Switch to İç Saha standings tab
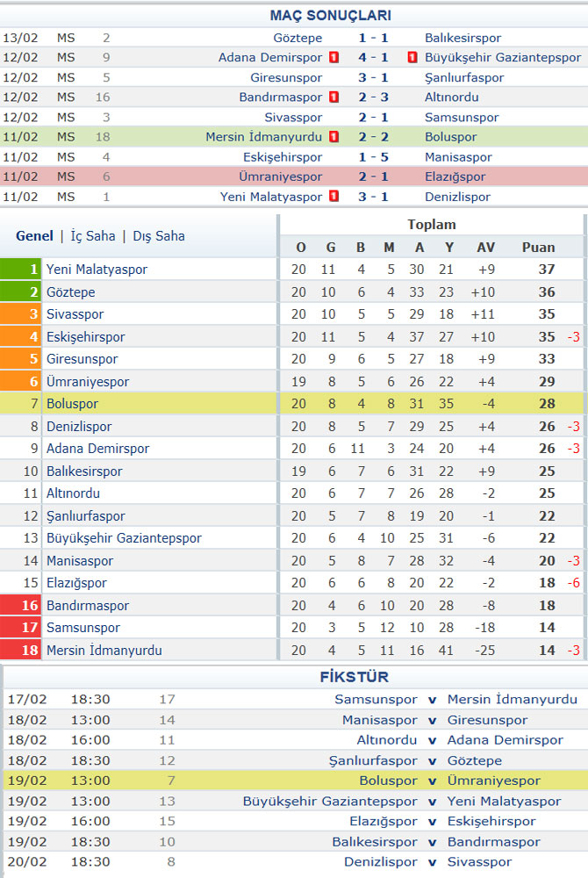Screen dimensions: 588x878 pos(93,235)
